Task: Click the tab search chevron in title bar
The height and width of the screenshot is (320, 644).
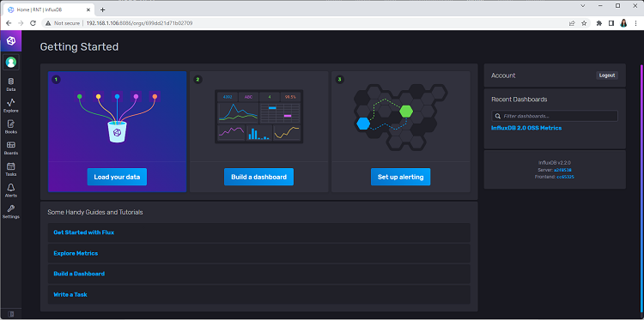Action: (x=583, y=6)
